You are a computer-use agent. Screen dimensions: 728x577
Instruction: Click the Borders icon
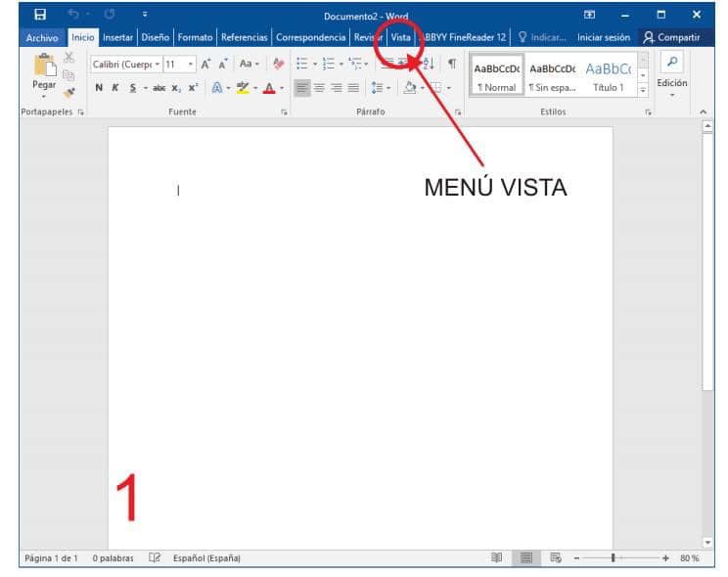436,87
